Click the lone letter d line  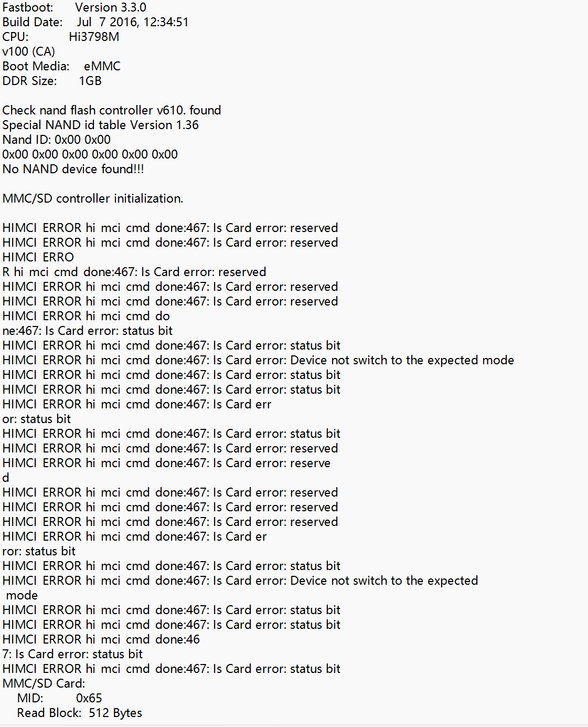pyautogui.click(x=6, y=478)
